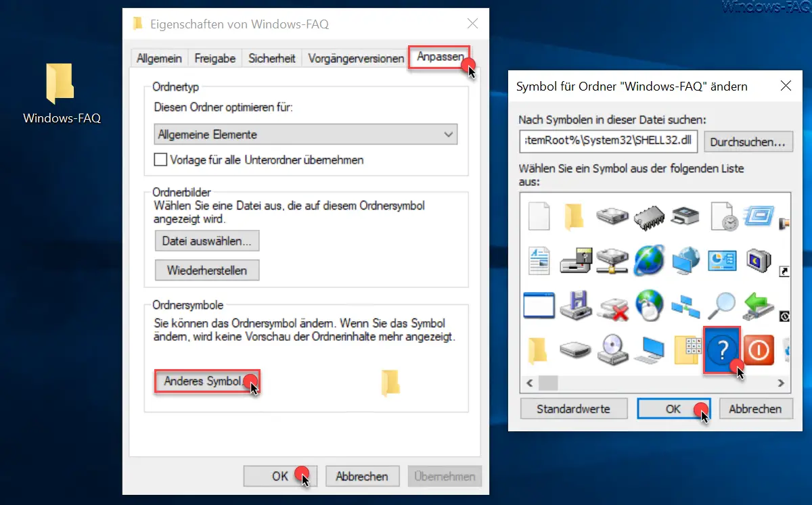This screenshot has height=505, width=812.
Task: Pick the purple floppy disk drive icon
Action: 576,305
